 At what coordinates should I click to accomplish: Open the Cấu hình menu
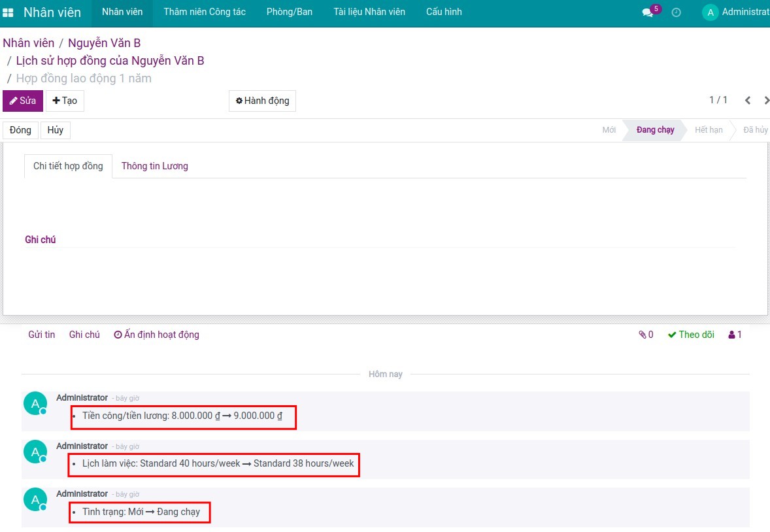coord(444,12)
